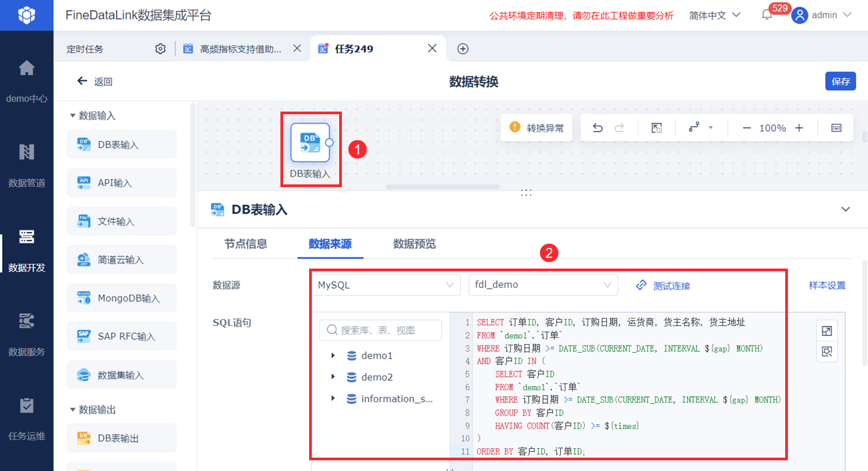Click fit-to-canvas icon in toolbar
This screenshot has height=471, width=868.
[x=657, y=128]
